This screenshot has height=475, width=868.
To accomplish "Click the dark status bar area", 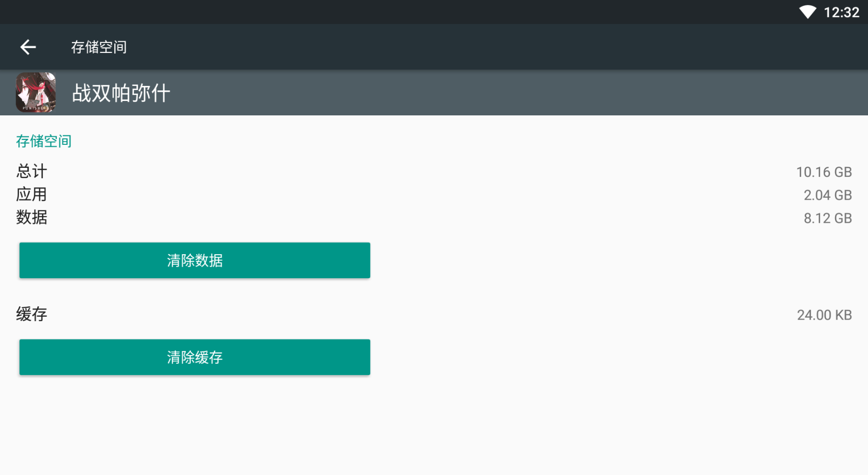I will click(400, 12).
